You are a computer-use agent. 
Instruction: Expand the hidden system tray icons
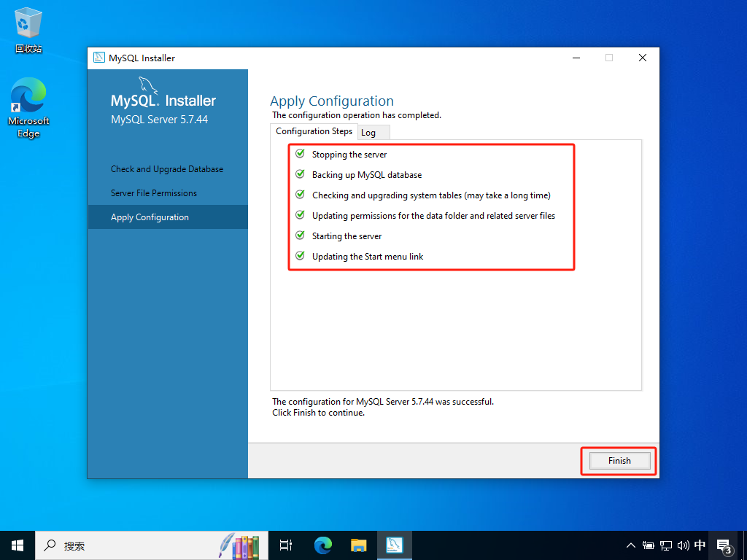coord(631,545)
